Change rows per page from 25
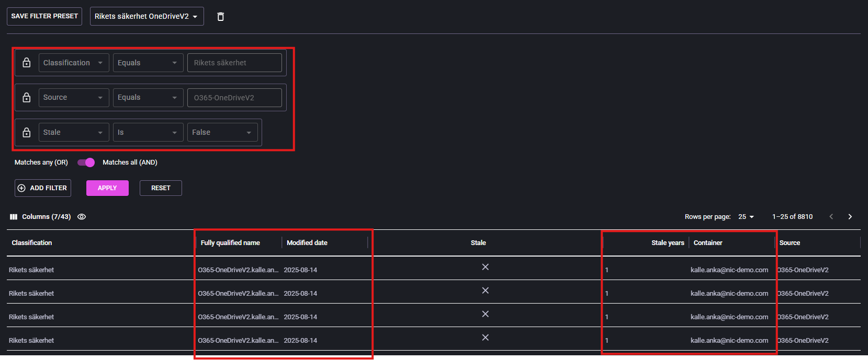868x360 pixels. (746, 217)
